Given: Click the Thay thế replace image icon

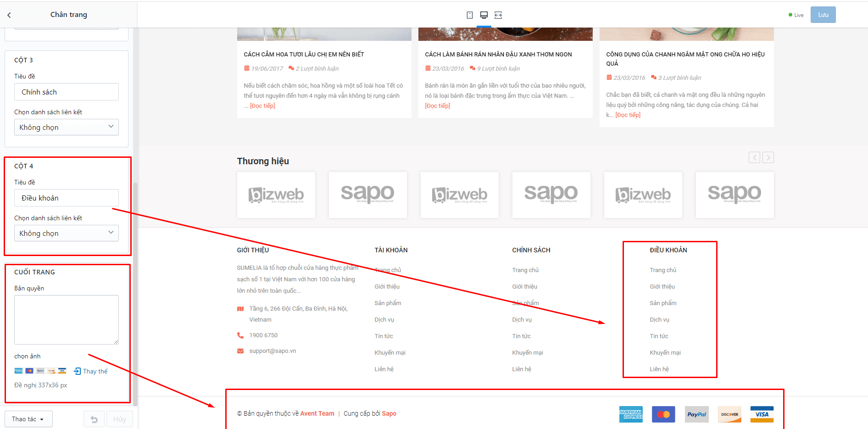Looking at the screenshot, I should click(78, 371).
